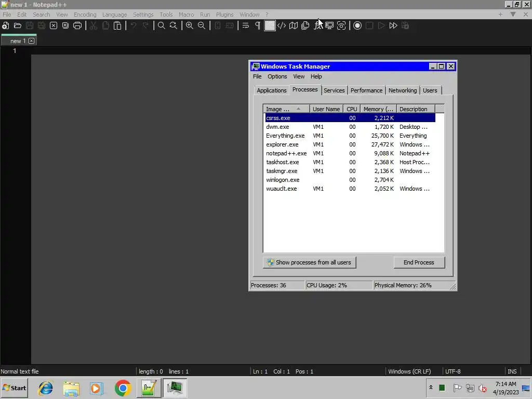Screen dimensions: 532x399
Task: Open the Macro menu in Notepad++
Action: point(187,15)
